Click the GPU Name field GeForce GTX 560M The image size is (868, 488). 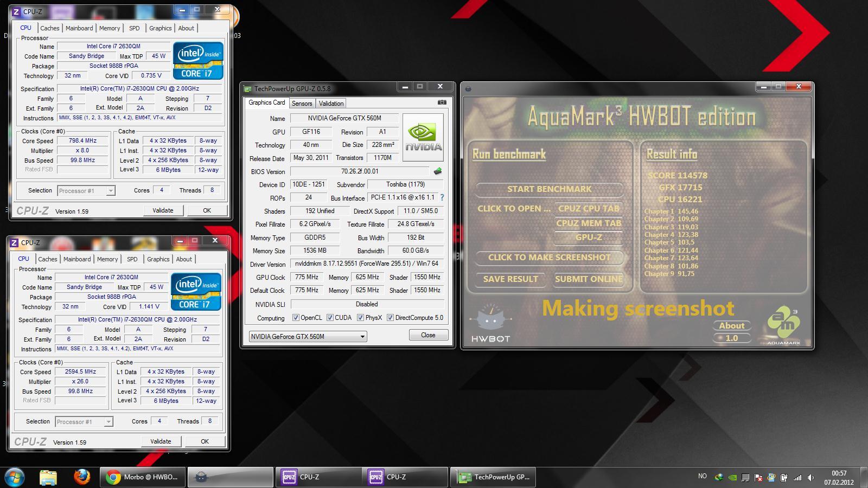pos(344,118)
